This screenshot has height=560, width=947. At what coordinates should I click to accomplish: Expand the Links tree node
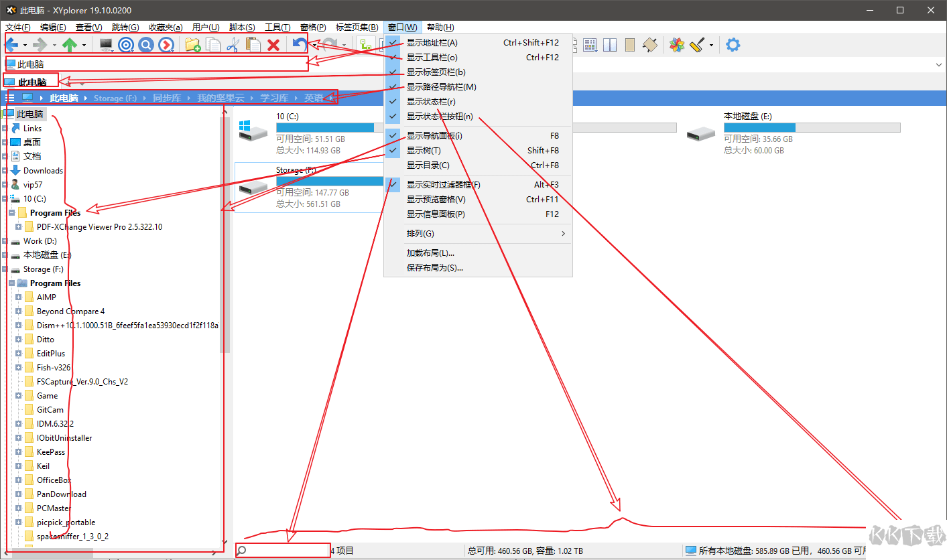5,128
